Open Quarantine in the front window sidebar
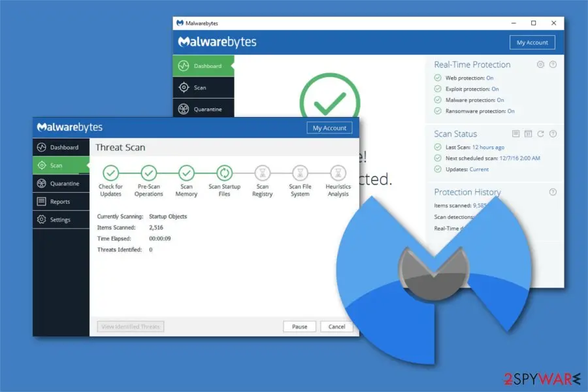 61,184
